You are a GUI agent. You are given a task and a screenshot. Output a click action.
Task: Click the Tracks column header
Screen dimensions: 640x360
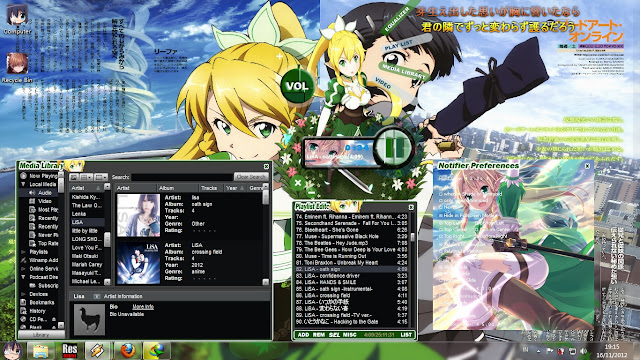[x=210, y=188]
